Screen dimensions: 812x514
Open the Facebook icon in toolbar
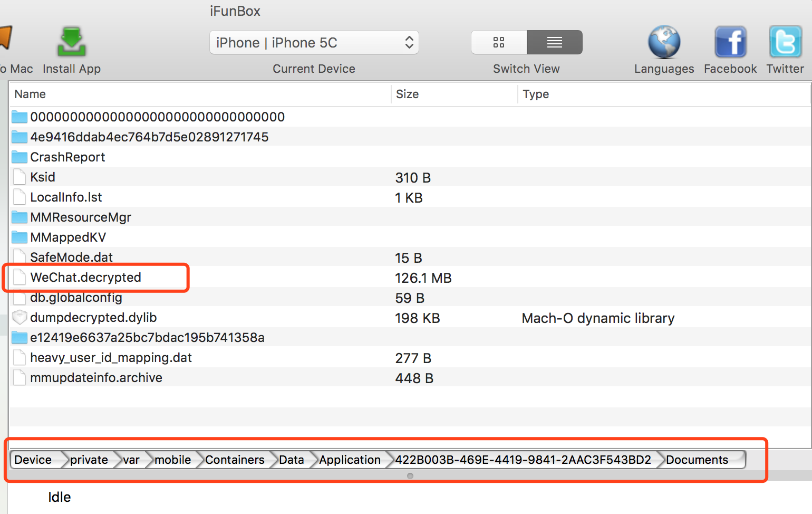pos(730,42)
